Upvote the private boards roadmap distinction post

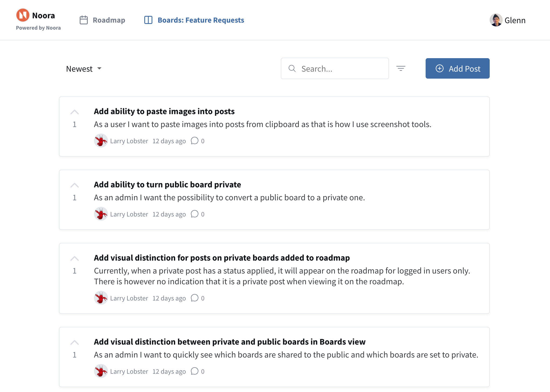(x=75, y=258)
